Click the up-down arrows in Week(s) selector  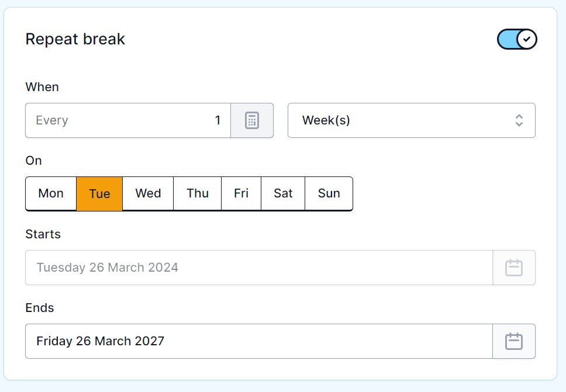pyautogui.click(x=519, y=120)
